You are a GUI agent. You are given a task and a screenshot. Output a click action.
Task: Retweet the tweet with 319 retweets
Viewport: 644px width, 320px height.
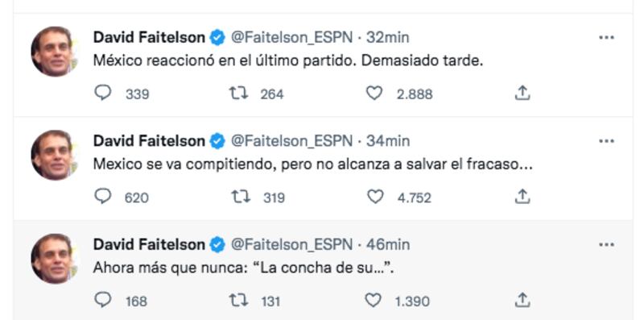click(x=240, y=197)
